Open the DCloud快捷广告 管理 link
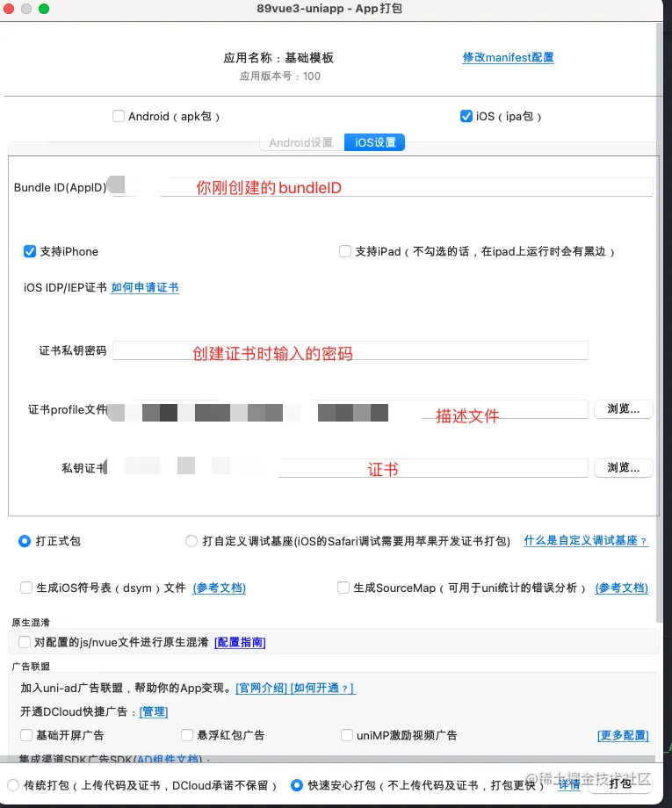 (154, 711)
